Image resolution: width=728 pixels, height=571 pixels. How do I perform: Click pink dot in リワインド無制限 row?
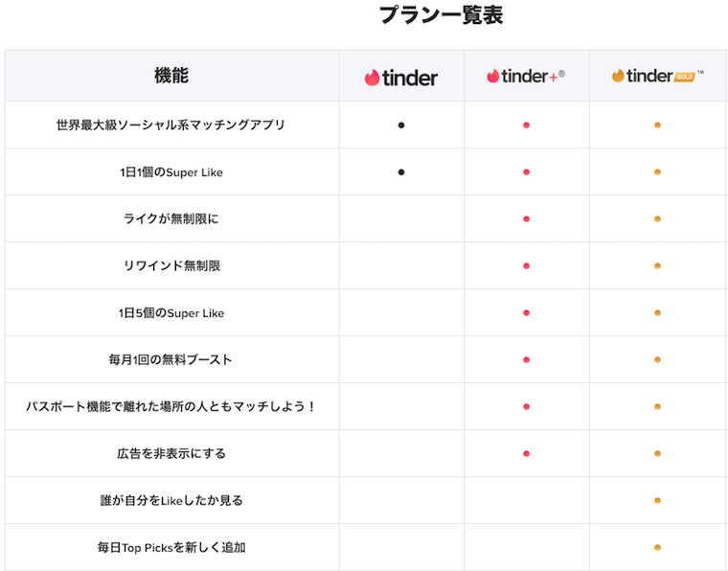[x=526, y=266]
